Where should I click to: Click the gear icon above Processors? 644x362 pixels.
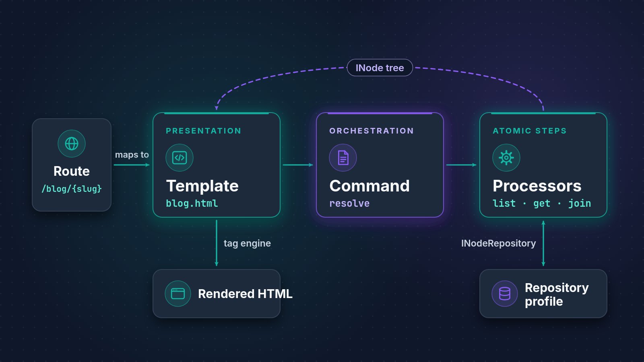[506, 158]
